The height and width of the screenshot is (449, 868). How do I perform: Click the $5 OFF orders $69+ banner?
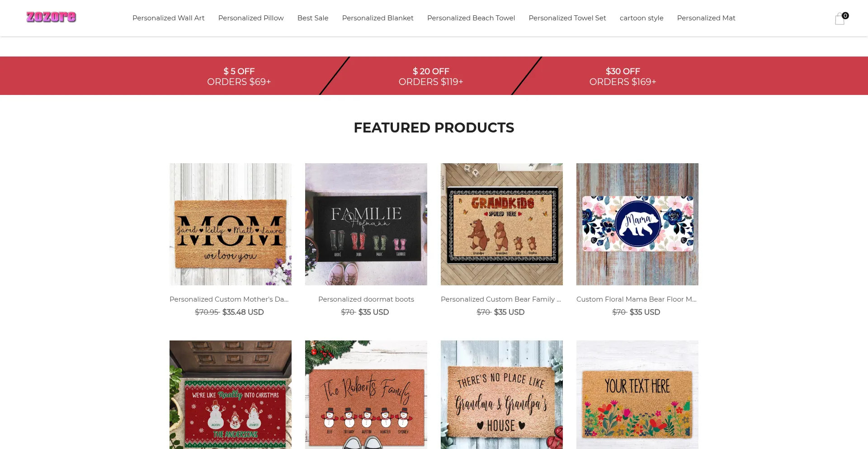coord(239,76)
